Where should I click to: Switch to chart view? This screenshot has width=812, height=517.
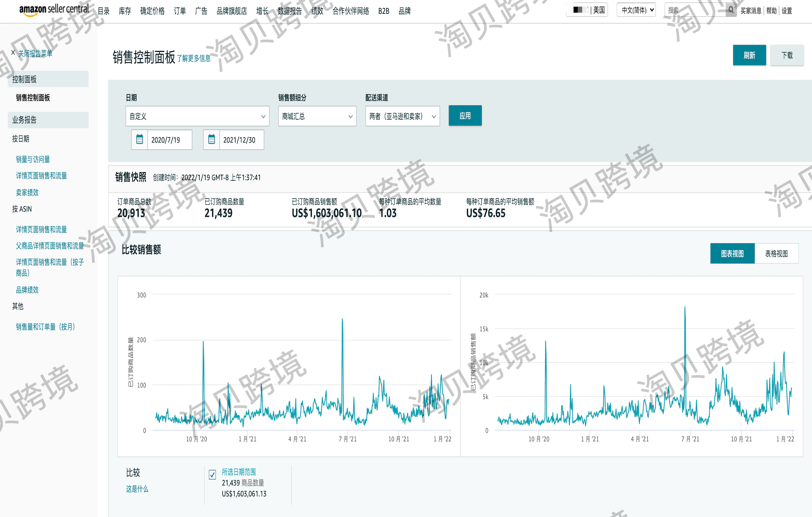(732, 253)
